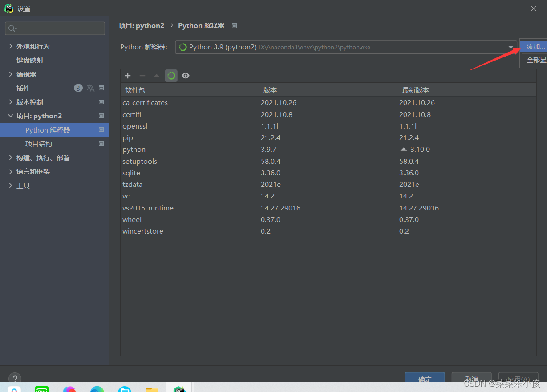Open File Explorer folder icon on taskbar
The width and height of the screenshot is (547, 392).
[152, 390]
